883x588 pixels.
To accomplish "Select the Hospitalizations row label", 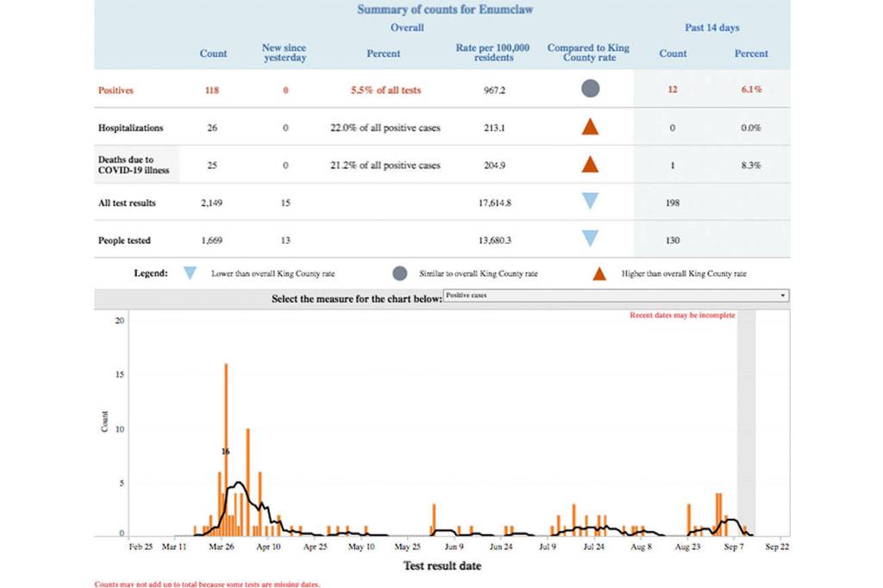I will (130, 128).
